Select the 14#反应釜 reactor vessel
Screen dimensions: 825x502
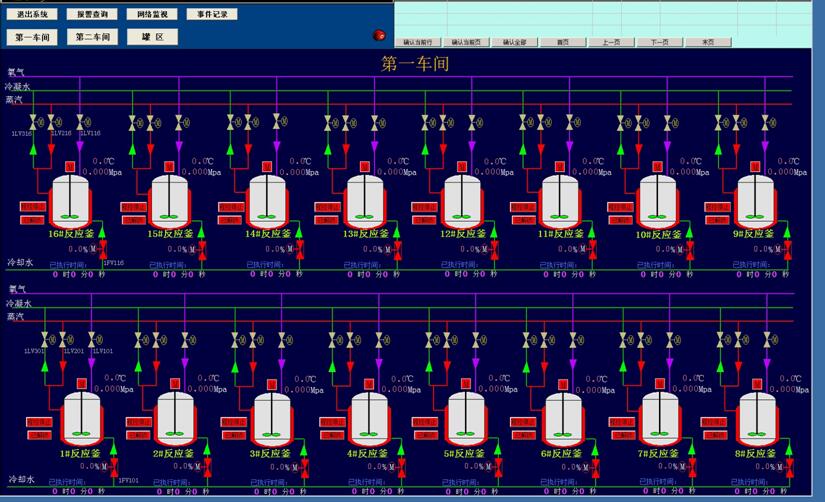[267, 202]
